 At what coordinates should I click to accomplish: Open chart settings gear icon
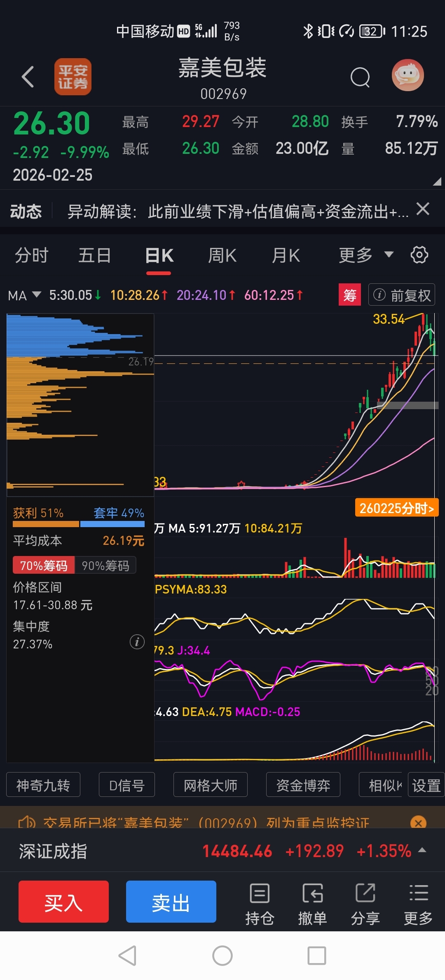(419, 255)
